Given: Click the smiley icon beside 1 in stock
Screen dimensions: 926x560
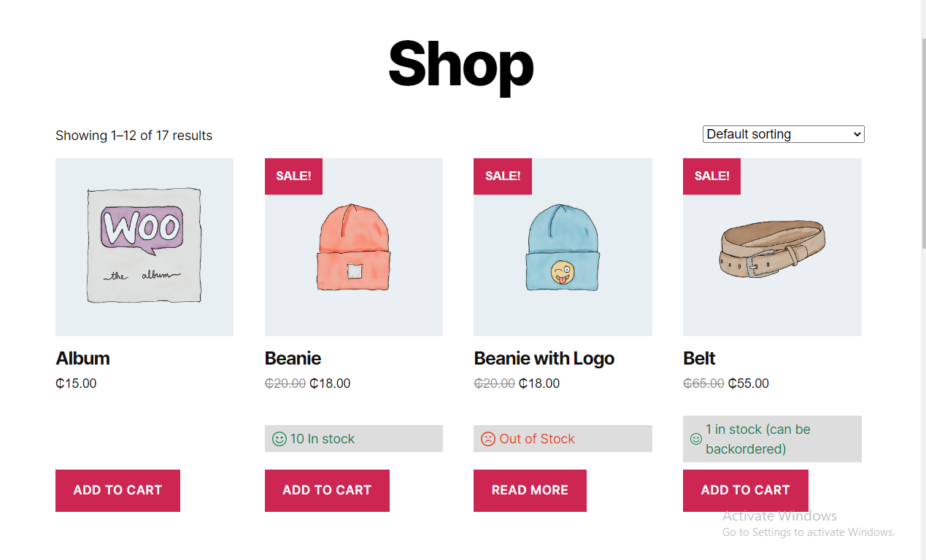Looking at the screenshot, I should click(696, 439).
